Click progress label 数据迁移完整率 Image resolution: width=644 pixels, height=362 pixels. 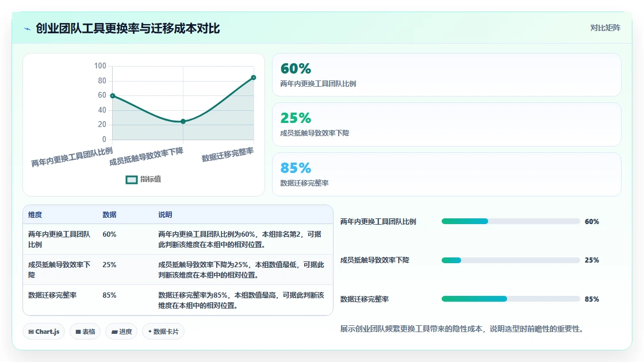click(365, 299)
